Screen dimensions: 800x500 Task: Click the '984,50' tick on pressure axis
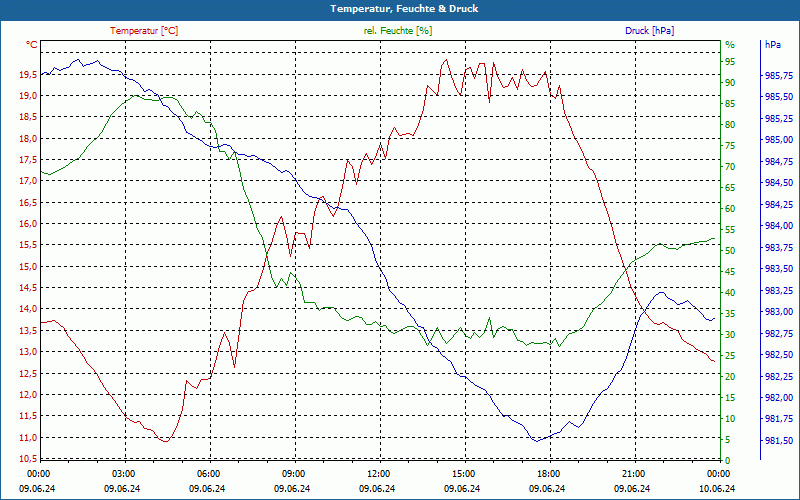click(x=779, y=183)
